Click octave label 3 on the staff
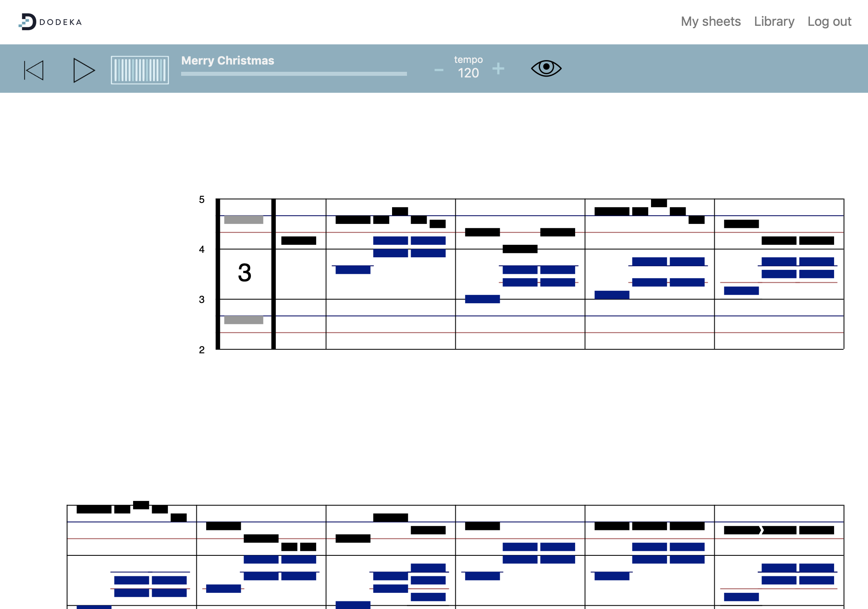The height and width of the screenshot is (609, 868). tap(202, 300)
